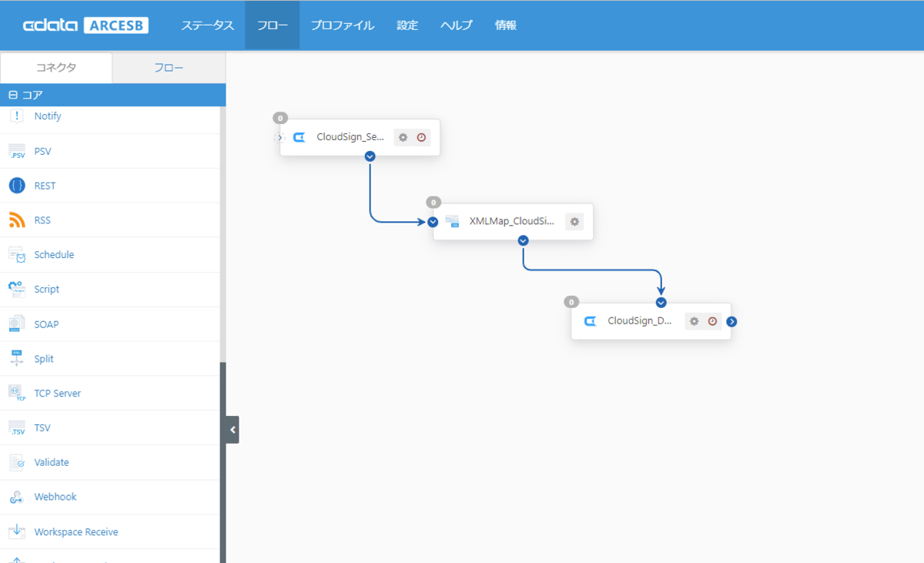The height and width of the screenshot is (563, 924).
Task: Select the REST connector icon
Action: (x=17, y=186)
